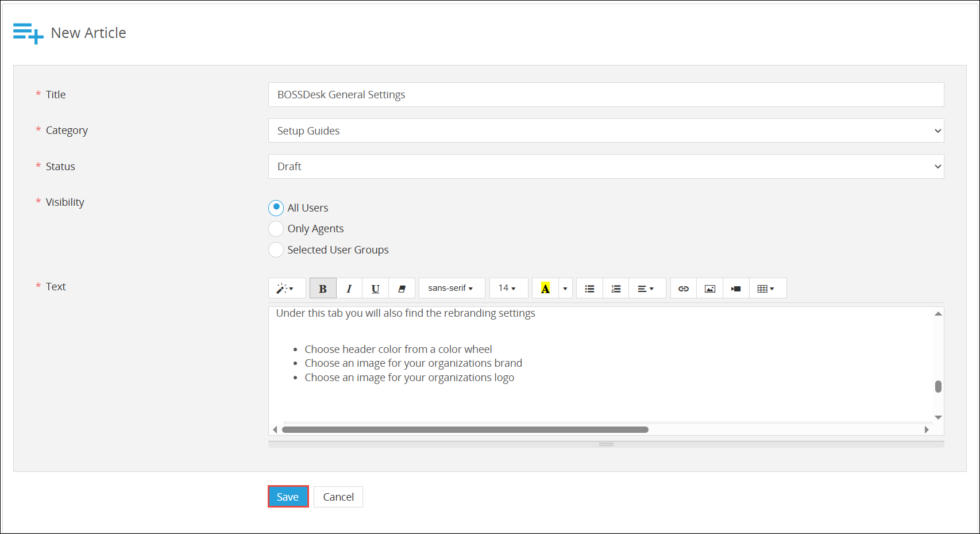Click 'Choose an image for your organizations logo'
Viewport: 980px width, 534px height.
[409, 378]
